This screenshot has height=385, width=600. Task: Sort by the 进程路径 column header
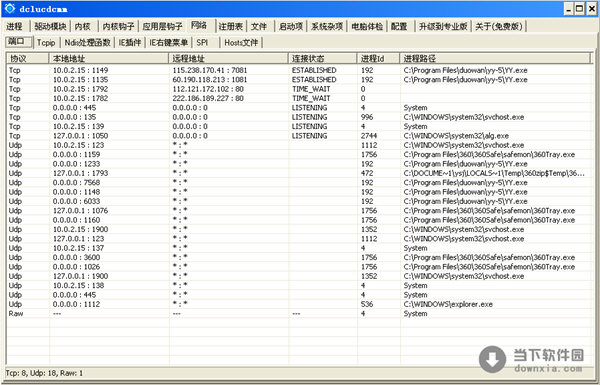click(495, 59)
